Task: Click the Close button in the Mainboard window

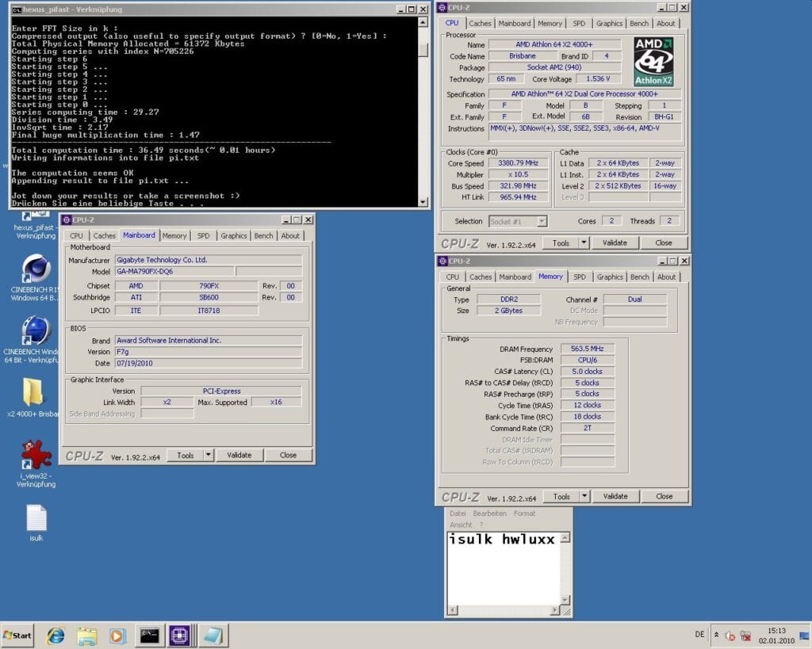Action: pos(289,455)
